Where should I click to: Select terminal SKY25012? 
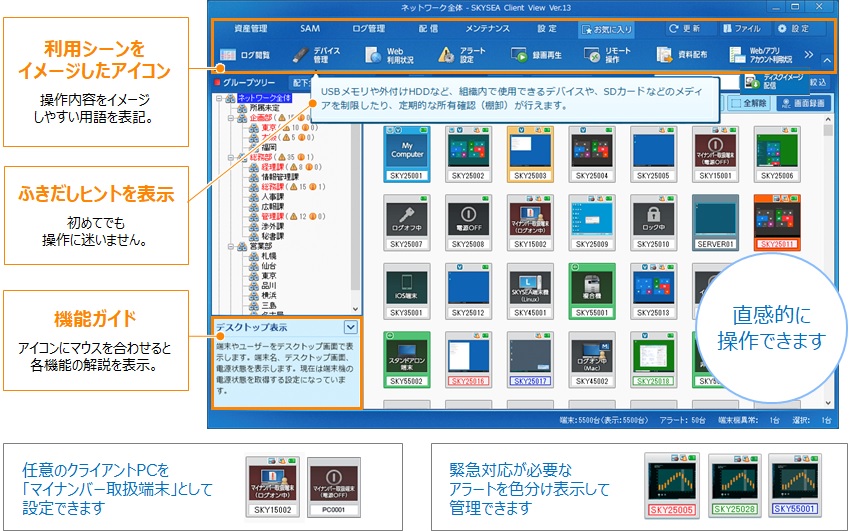468,291
